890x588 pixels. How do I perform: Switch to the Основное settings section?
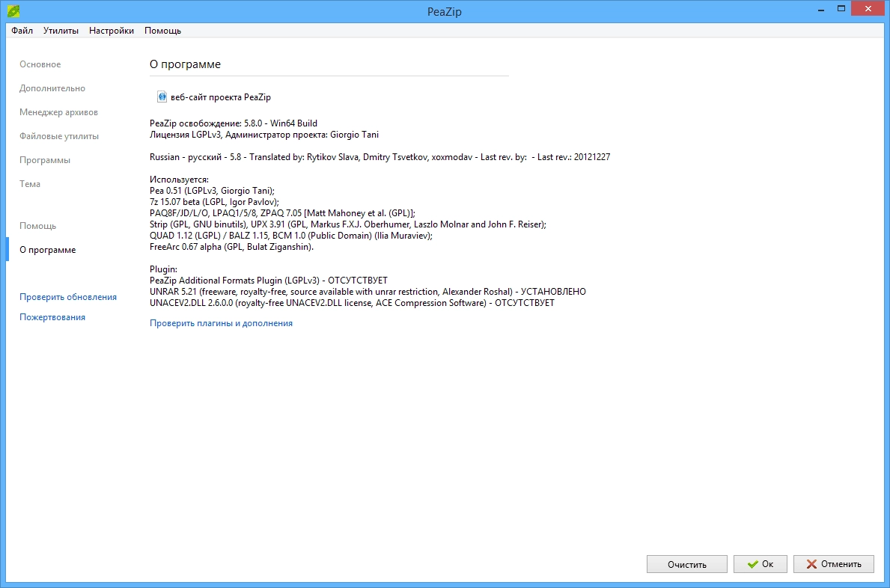tap(40, 64)
